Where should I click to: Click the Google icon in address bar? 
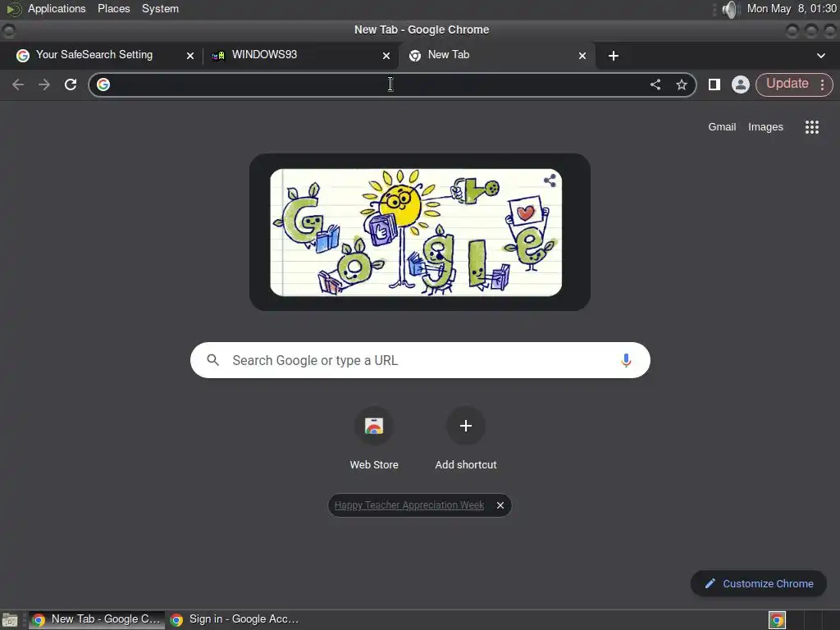[103, 84]
